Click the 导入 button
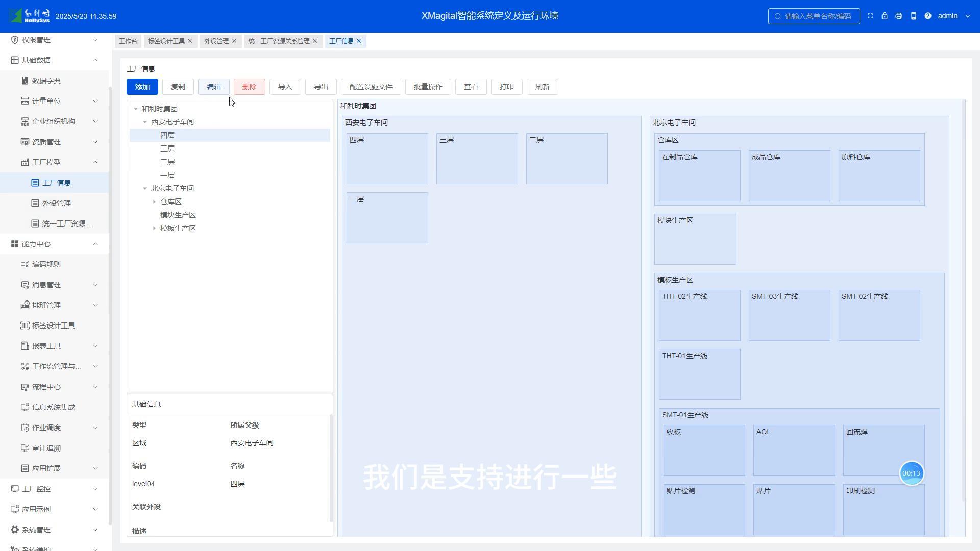 coord(285,87)
